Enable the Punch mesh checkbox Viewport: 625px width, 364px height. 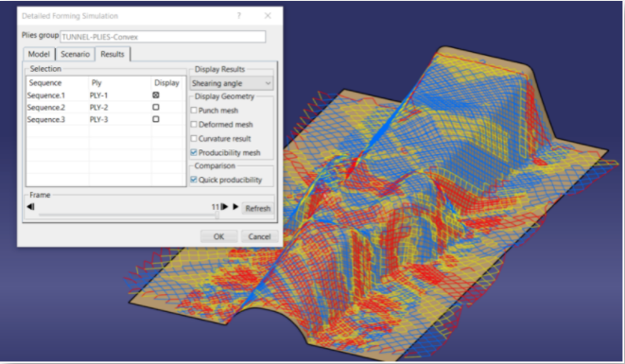pos(194,111)
